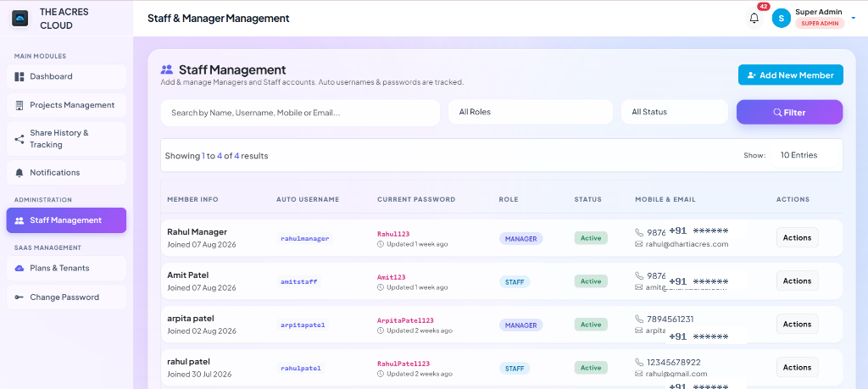This screenshot has width=868, height=389.
Task: Open the All Status dropdown
Action: 674,112
